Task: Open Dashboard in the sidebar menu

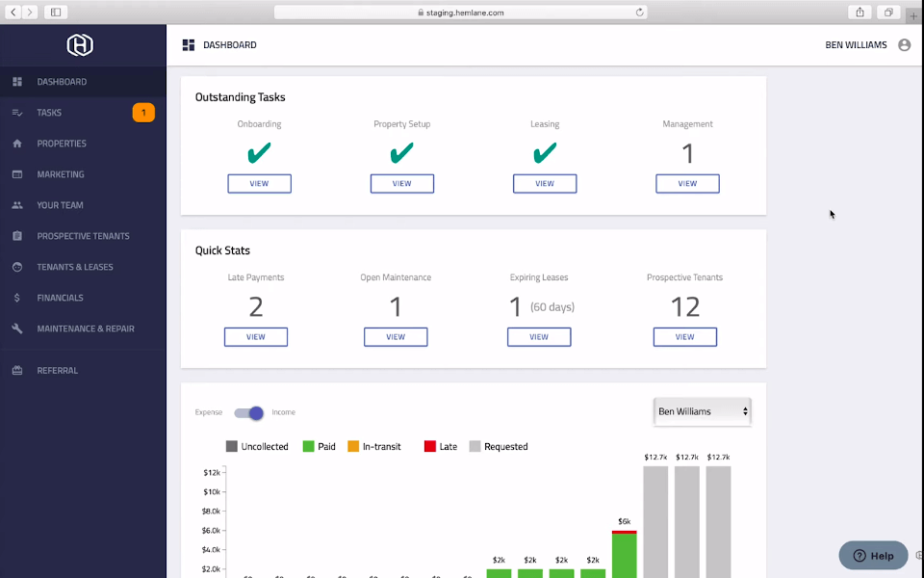Action: [83, 81]
